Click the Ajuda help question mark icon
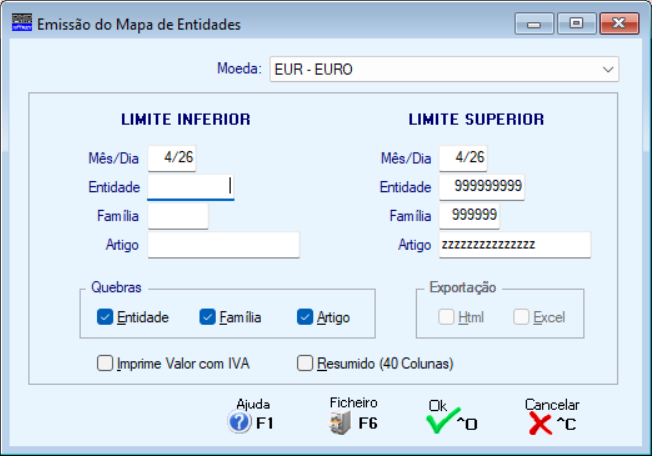The width and height of the screenshot is (652, 456). pyautogui.click(x=240, y=423)
